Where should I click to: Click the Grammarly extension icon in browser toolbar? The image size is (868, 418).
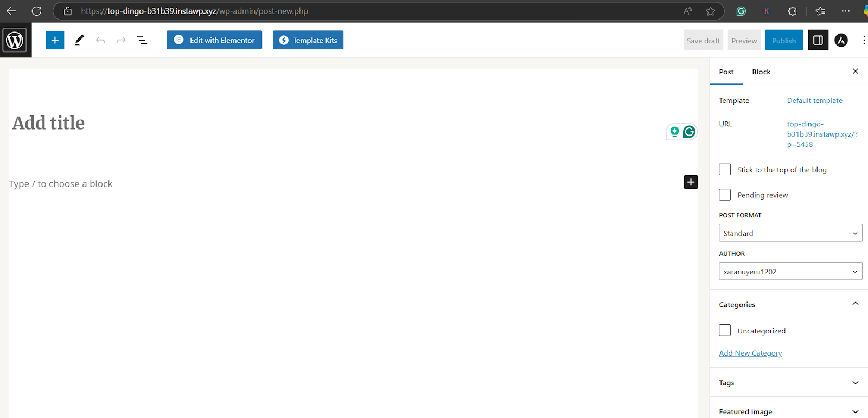tap(741, 11)
